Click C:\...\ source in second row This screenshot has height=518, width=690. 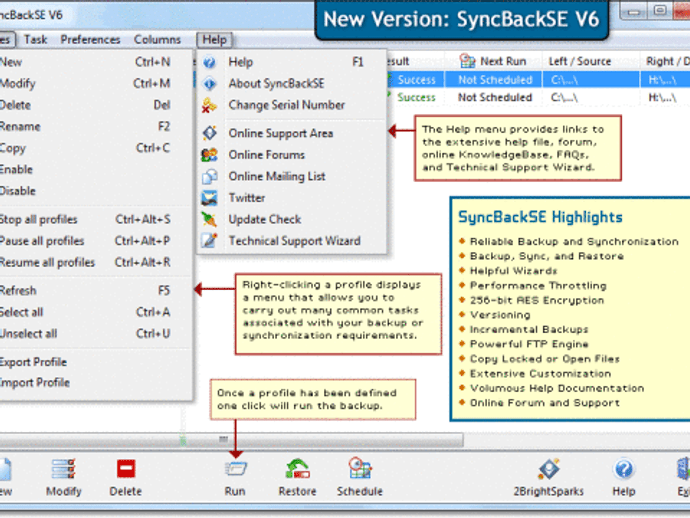click(565, 97)
